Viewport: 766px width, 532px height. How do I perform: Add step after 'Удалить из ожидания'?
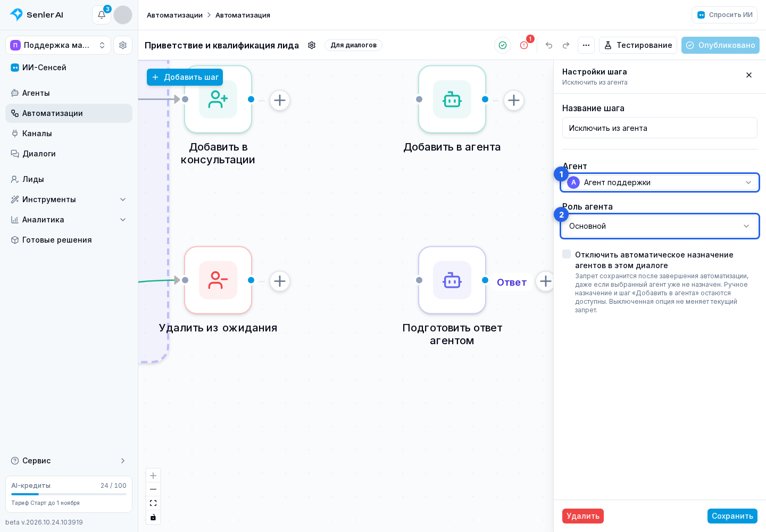pyautogui.click(x=280, y=281)
